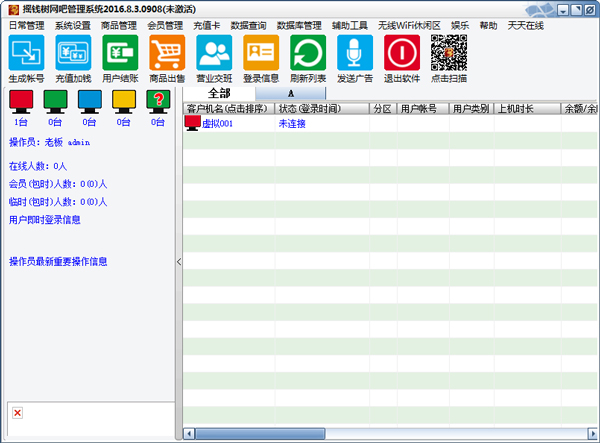The height and width of the screenshot is (443, 600).
Task: Click the 发送广告 microphone icon
Action: tap(355, 53)
